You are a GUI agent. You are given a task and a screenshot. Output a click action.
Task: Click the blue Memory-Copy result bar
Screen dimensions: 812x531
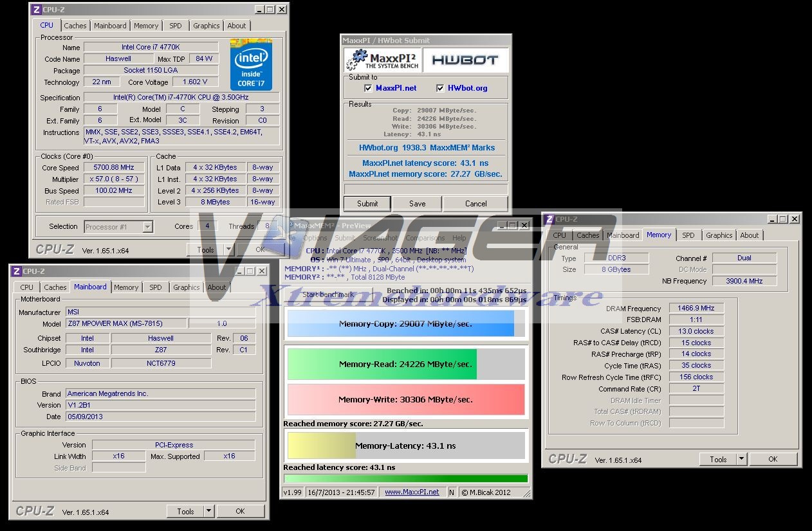[405, 324]
